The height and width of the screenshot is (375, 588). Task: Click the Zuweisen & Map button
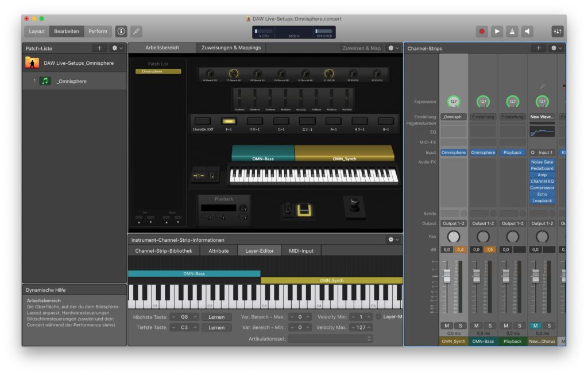(362, 48)
